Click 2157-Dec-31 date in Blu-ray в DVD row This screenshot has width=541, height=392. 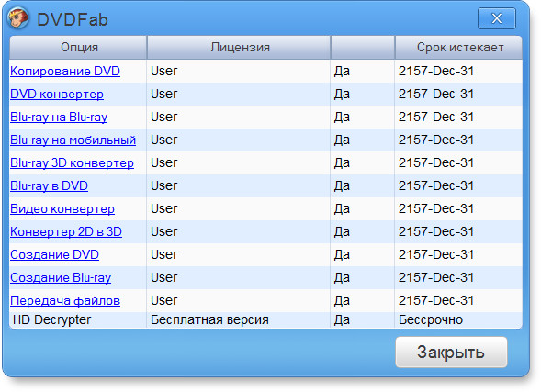point(436,185)
